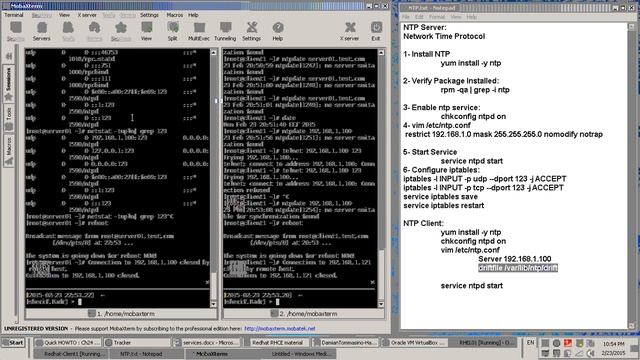Viewport: 640px width, 360px height.
Task: Click right terminal scrollbar up arrow
Action: (381, 53)
